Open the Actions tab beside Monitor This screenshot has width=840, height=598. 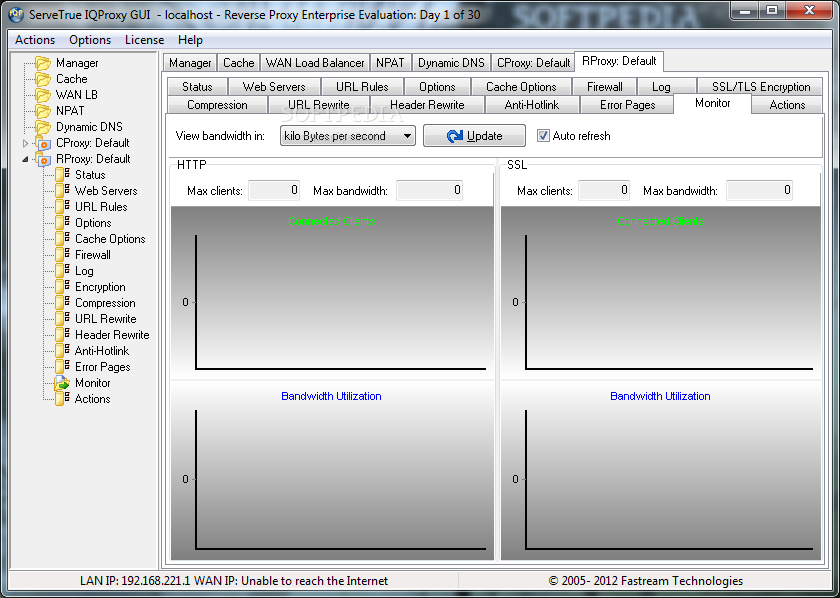click(787, 105)
